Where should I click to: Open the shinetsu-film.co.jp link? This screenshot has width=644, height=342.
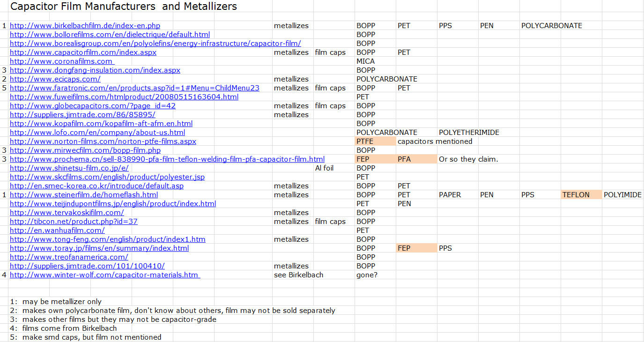point(69,168)
